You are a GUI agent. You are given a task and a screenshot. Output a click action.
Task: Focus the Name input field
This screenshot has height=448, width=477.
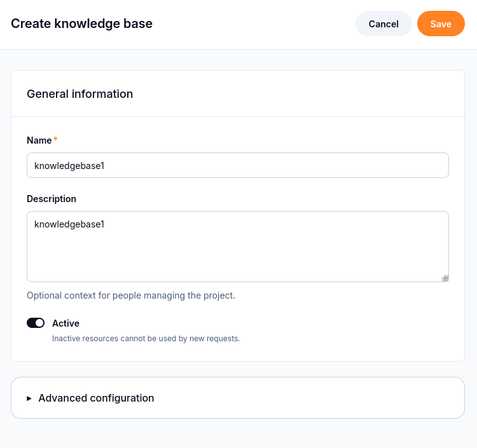tap(238, 165)
